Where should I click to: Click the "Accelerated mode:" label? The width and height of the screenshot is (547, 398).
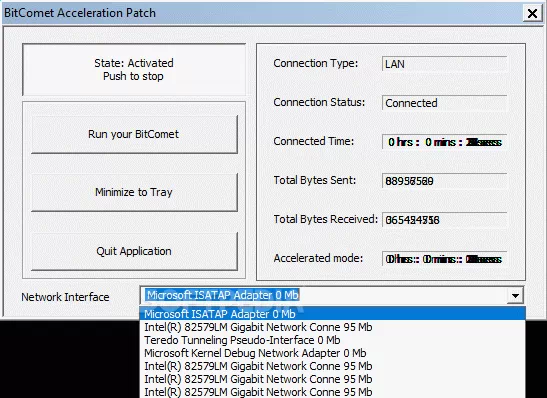(x=318, y=258)
